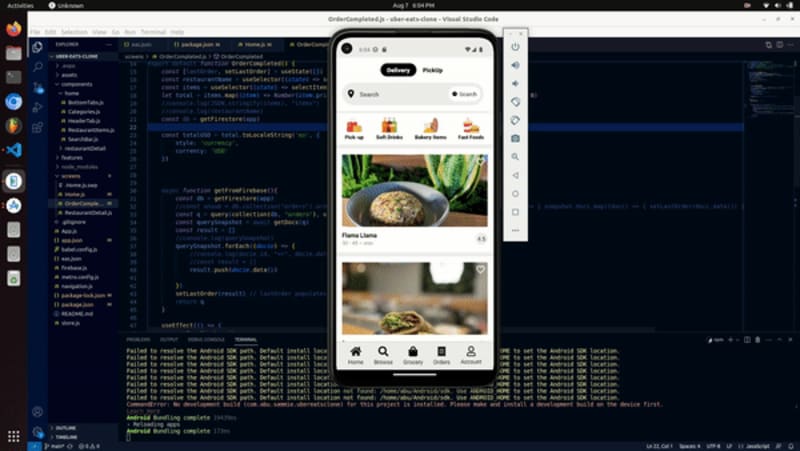Tap the Fast Foods category icon

pyautogui.click(x=470, y=129)
